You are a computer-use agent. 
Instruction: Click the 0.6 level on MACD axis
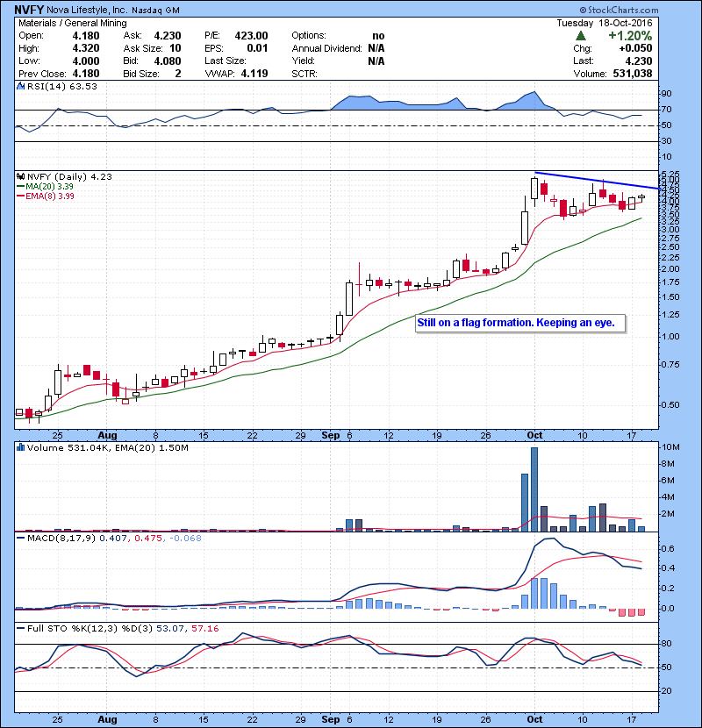tap(668, 549)
